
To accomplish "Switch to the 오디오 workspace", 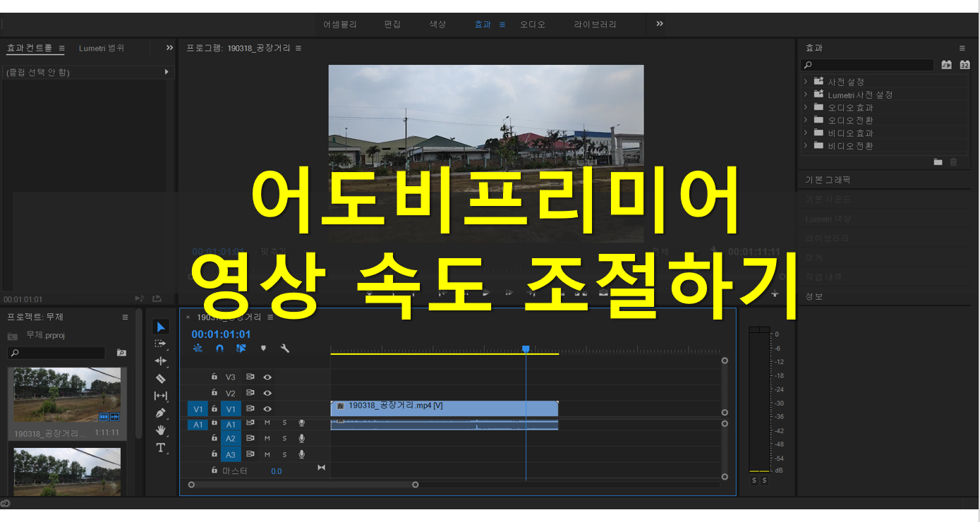I will click(x=533, y=24).
